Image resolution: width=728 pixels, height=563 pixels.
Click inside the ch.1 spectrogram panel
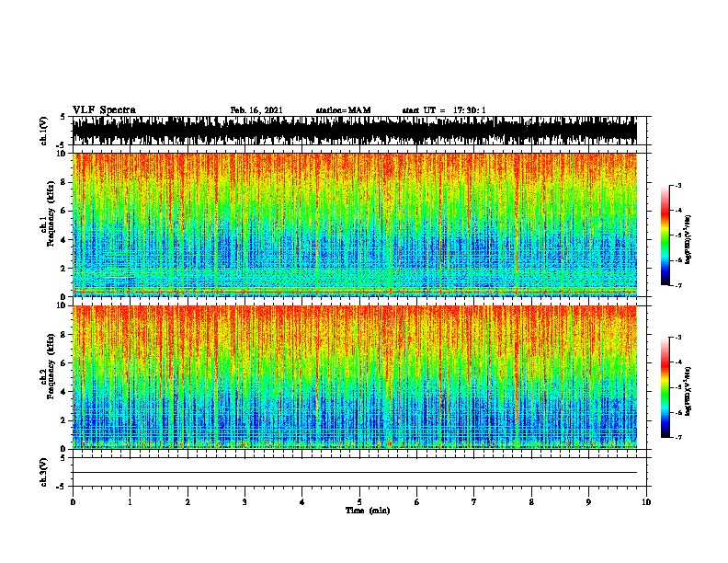(x=355, y=224)
